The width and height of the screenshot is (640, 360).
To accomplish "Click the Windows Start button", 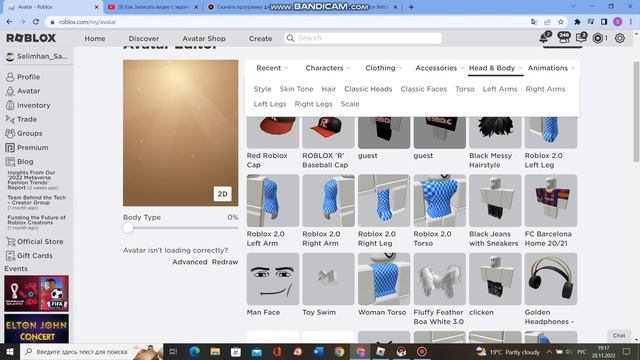I will pos(10,351).
